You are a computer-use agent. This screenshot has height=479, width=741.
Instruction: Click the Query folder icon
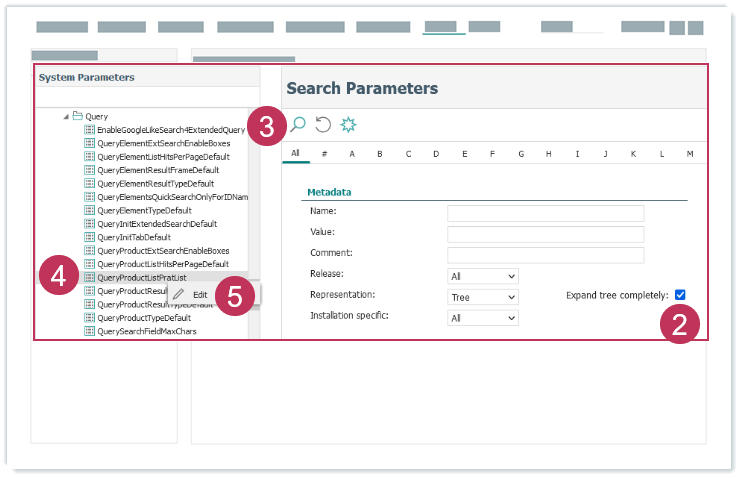(x=77, y=116)
